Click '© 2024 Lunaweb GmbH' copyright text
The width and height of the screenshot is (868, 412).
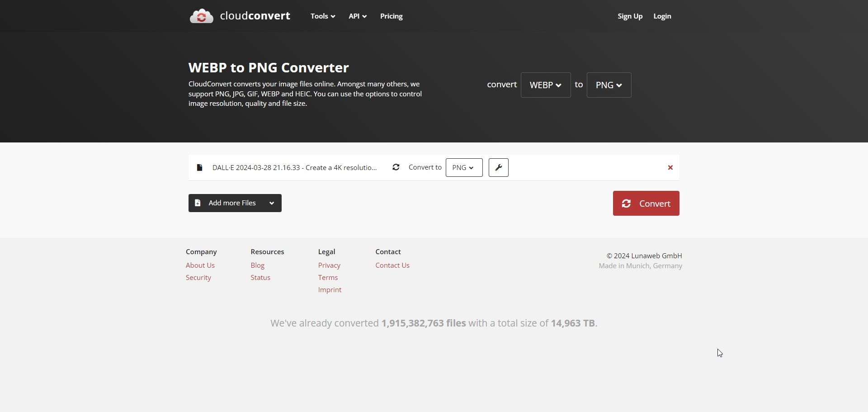(644, 256)
